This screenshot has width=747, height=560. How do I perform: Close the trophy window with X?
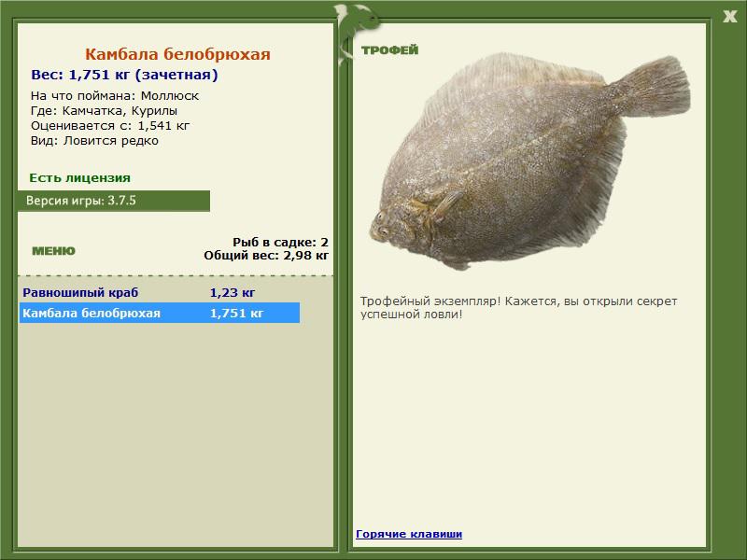point(729,14)
